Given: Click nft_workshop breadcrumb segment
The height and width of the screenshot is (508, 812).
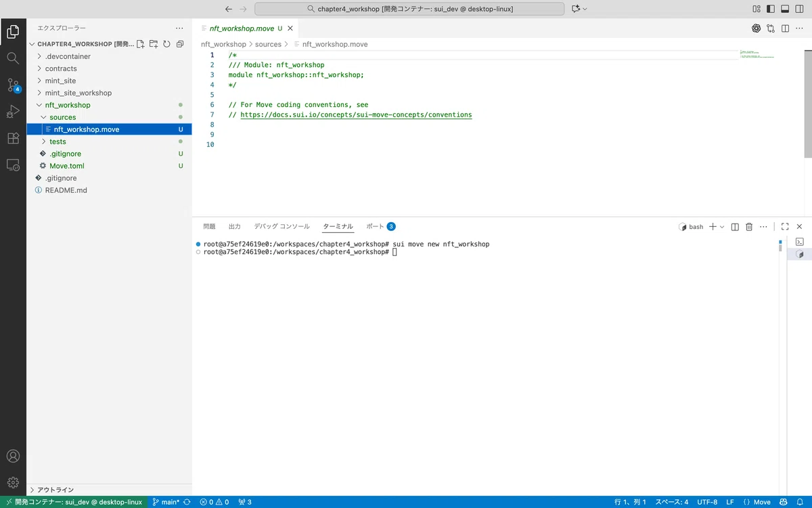Looking at the screenshot, I should pyautogui.click(x=223, y=44).
